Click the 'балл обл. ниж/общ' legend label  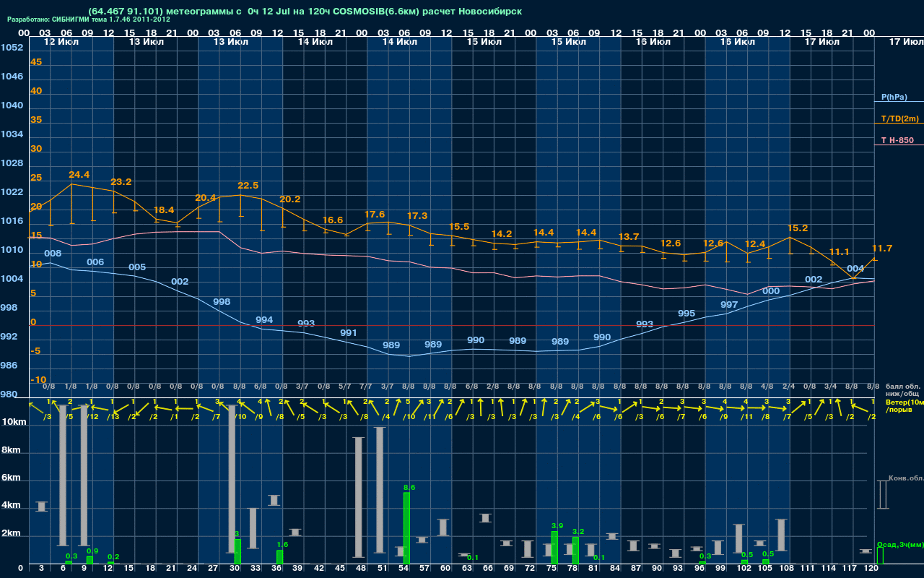[902, 390]
